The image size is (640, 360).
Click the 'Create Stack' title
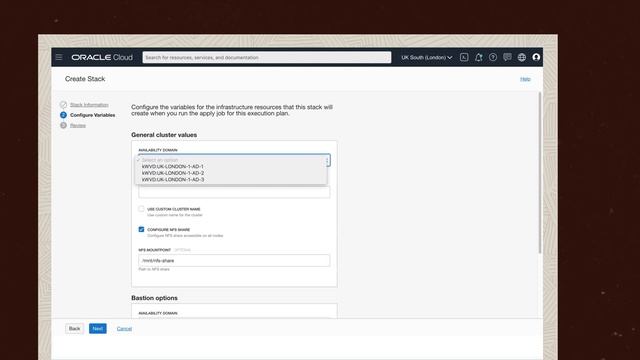(85, 79)
